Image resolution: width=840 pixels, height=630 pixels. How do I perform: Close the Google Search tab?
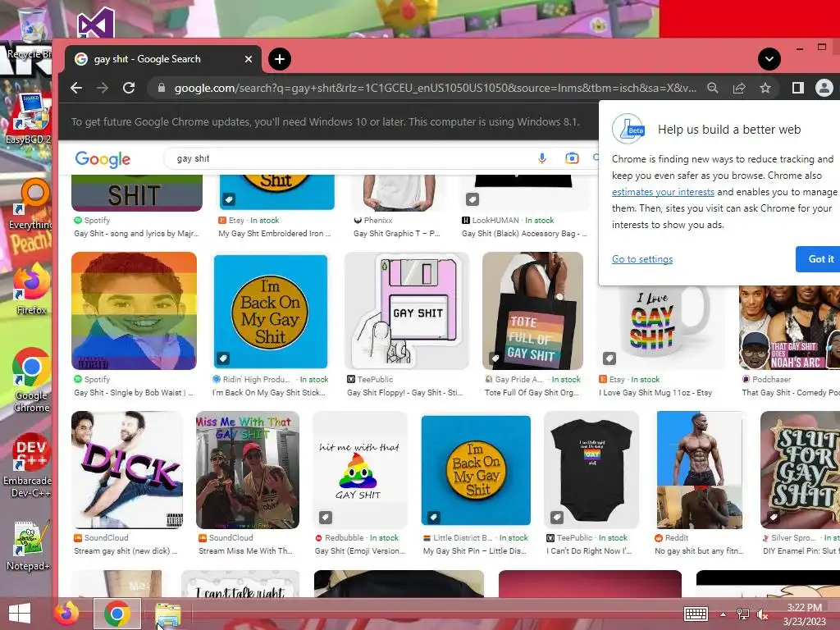point(248,59)
